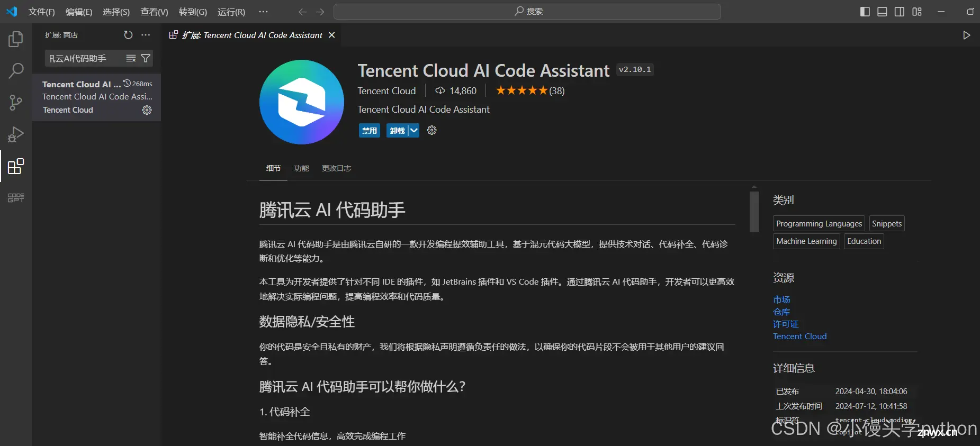Clear extensions search results
The image size is (980, 446).
click(x=131, y=58)
